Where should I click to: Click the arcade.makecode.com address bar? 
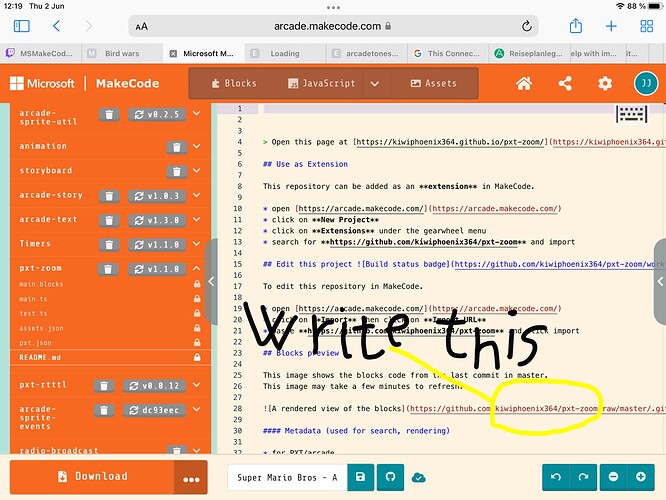click(333, 26)
